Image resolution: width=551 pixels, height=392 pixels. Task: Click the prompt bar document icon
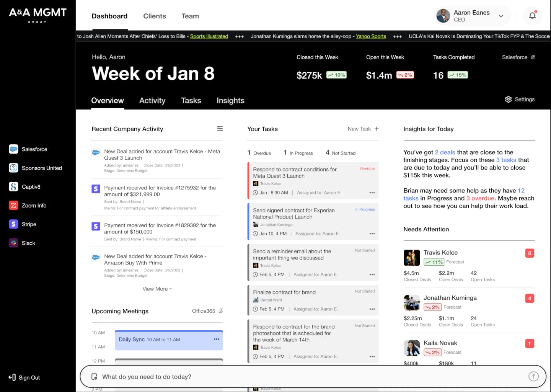94,377
